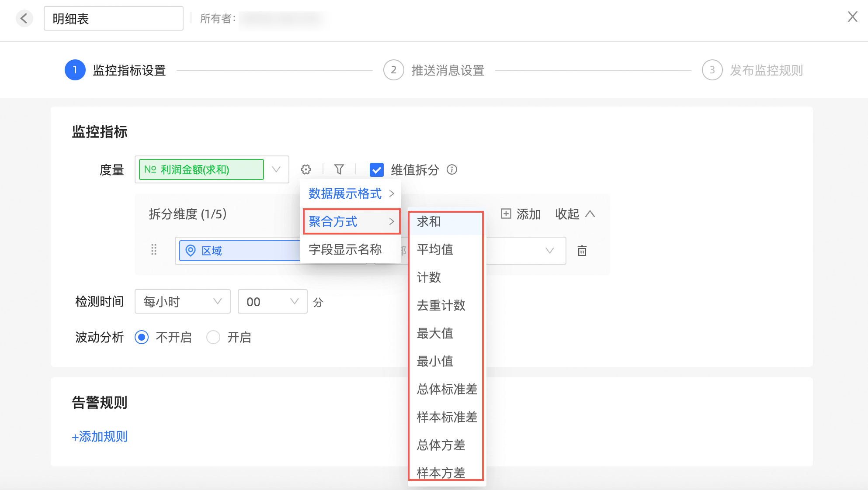Open the measure settings gear icon
The height and width of the screenshot is (490, 868).
[x=306, y=169]
